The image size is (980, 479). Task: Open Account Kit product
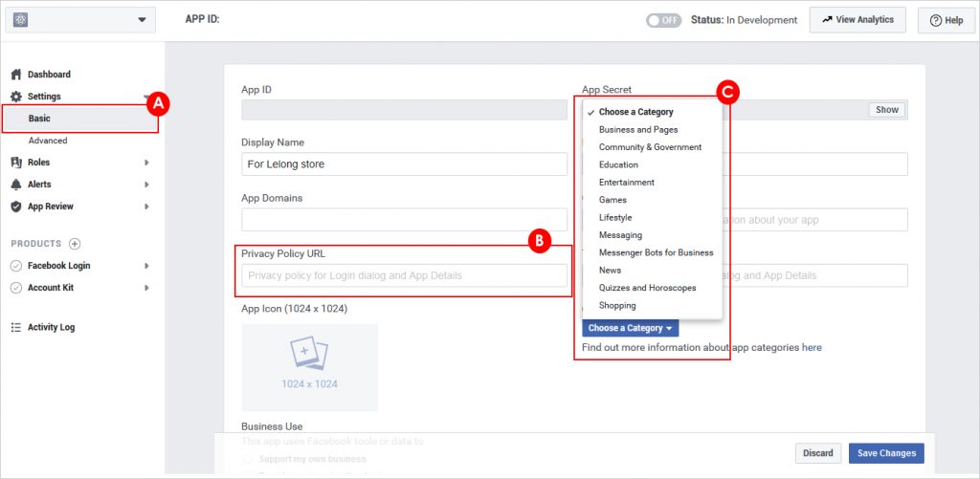(51, 287)
